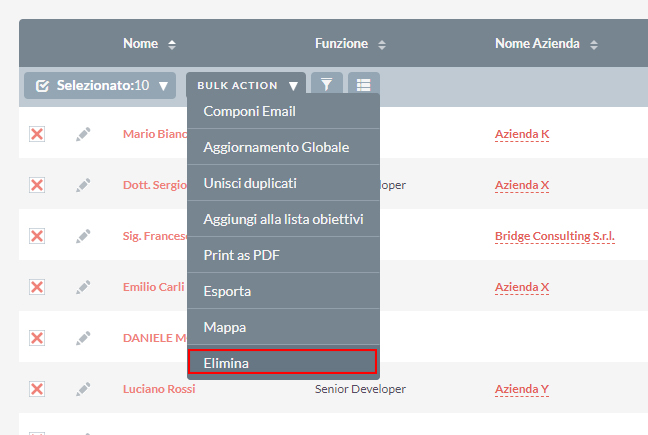Click Unisci duplicati menu entry
This screenshot has width=648, height=435.
click(x=282, y=183)
